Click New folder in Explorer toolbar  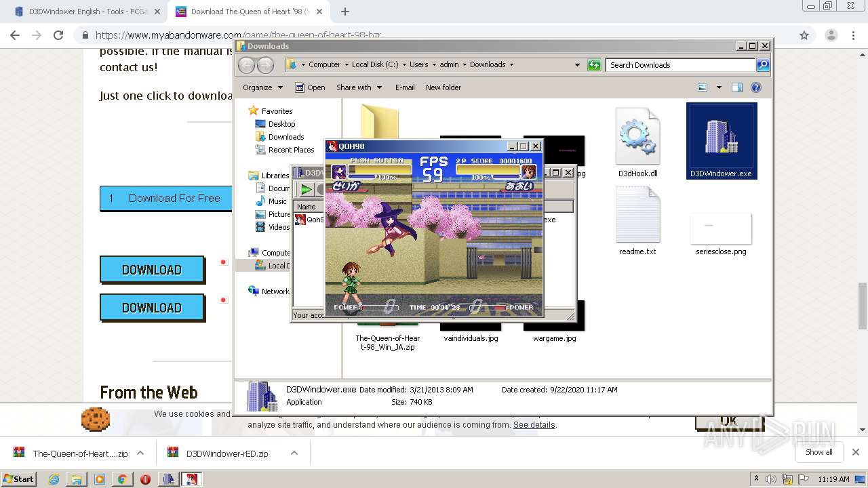pyautogui.click(x=443, y=87)
